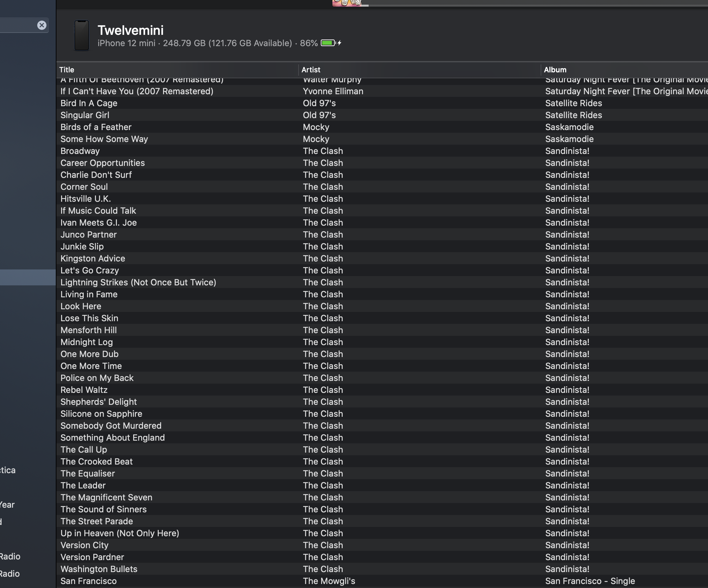
Task: Click the iPhone 12 mini device icon
Action: click(x=82, y=36)
